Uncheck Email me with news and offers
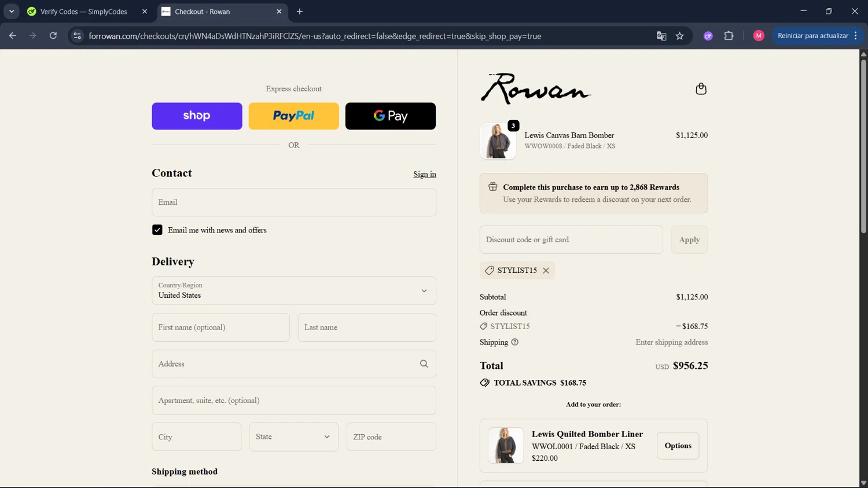This screenshot has height=488, width=868. click(x=157, y=230)
